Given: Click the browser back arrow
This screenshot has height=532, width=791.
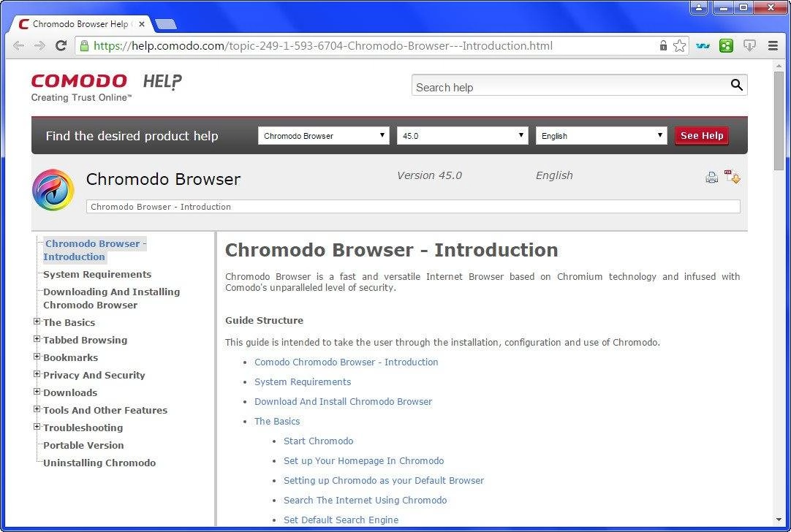Looking at the screenshot, I should [x=19, y=46].
